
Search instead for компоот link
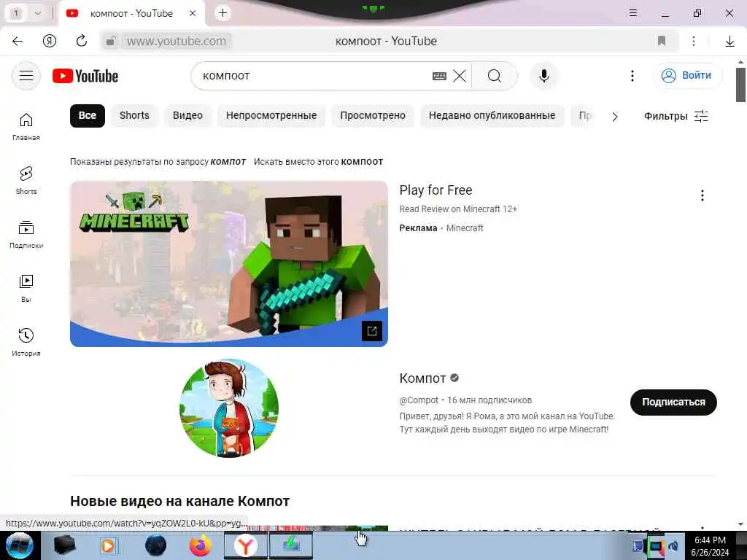[362, 162]
